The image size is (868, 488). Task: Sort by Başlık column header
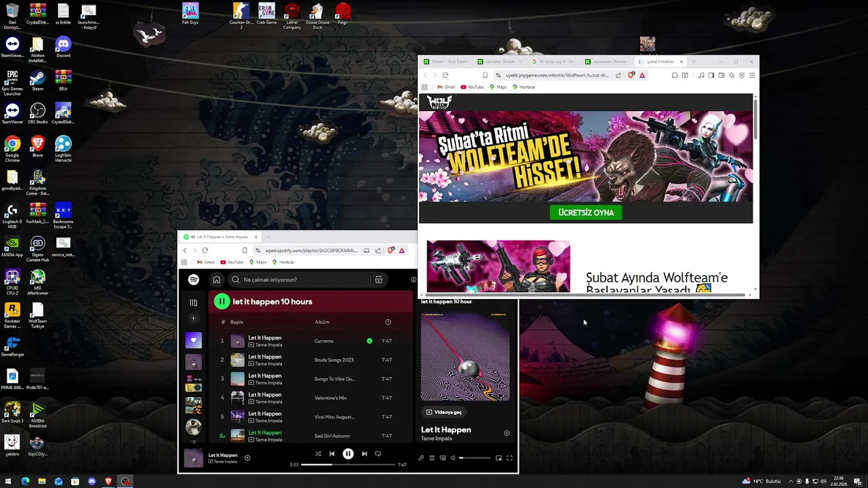tap(237, 322)
